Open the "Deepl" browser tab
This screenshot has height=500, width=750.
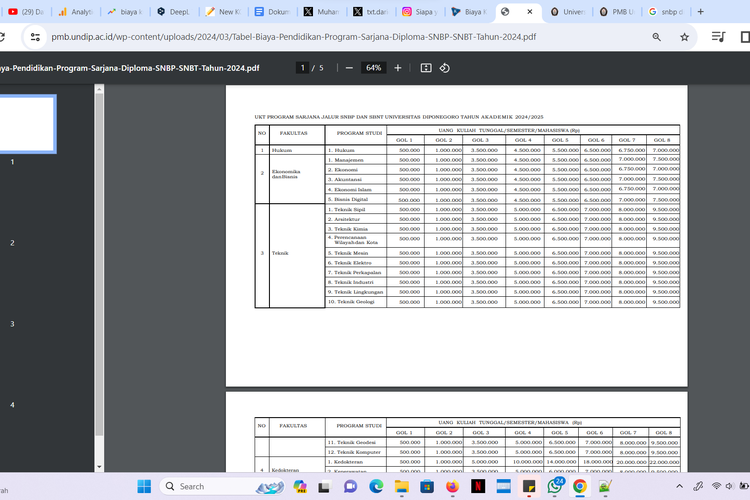tap(174, 11)
